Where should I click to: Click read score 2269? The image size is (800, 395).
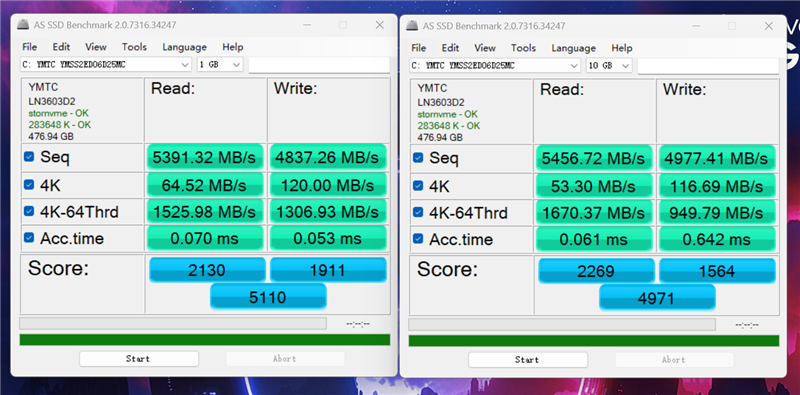[596, 270]
